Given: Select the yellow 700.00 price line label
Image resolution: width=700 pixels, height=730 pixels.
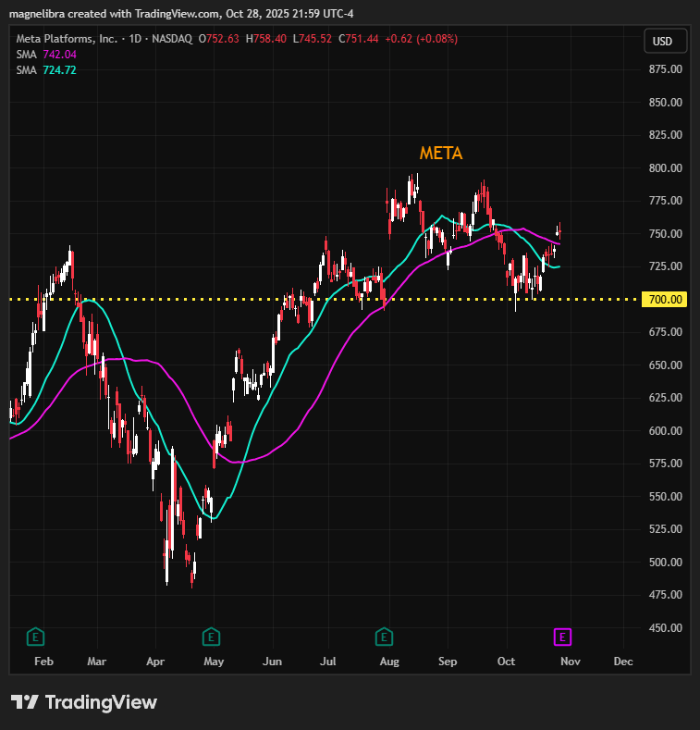Looking at the screenshot, I should click(665, 300).
